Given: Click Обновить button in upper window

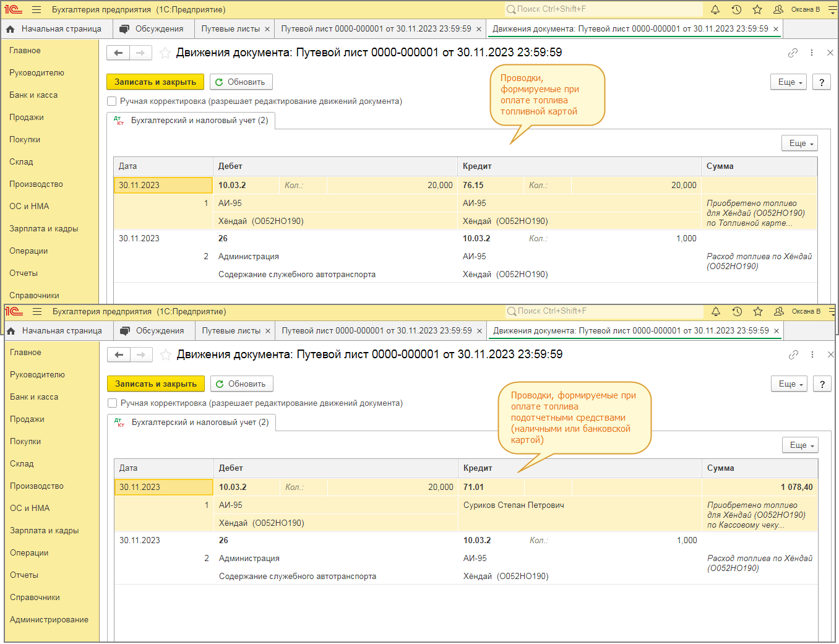Looking at the screenshot, I should (241, 82).
